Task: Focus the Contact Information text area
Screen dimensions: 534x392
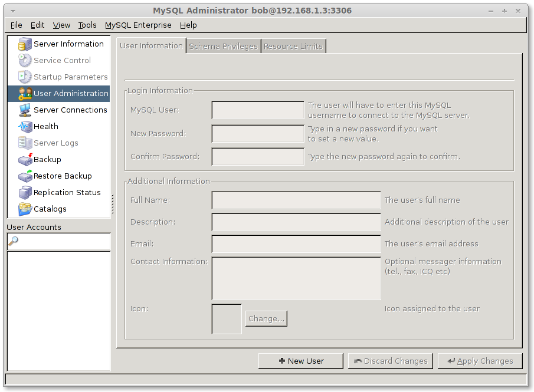Action: click(296, 278)
